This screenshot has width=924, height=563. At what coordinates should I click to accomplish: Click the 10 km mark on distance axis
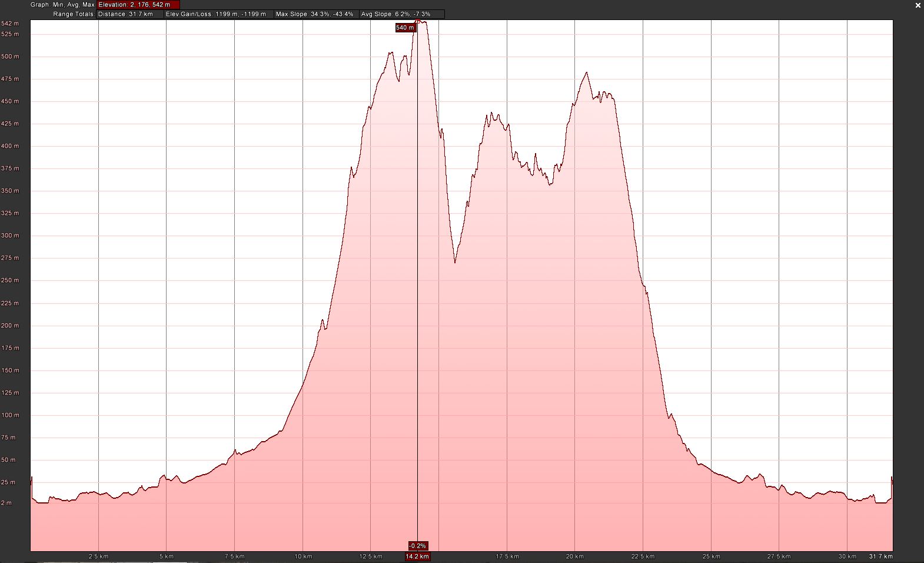click(x=303, y=557)
